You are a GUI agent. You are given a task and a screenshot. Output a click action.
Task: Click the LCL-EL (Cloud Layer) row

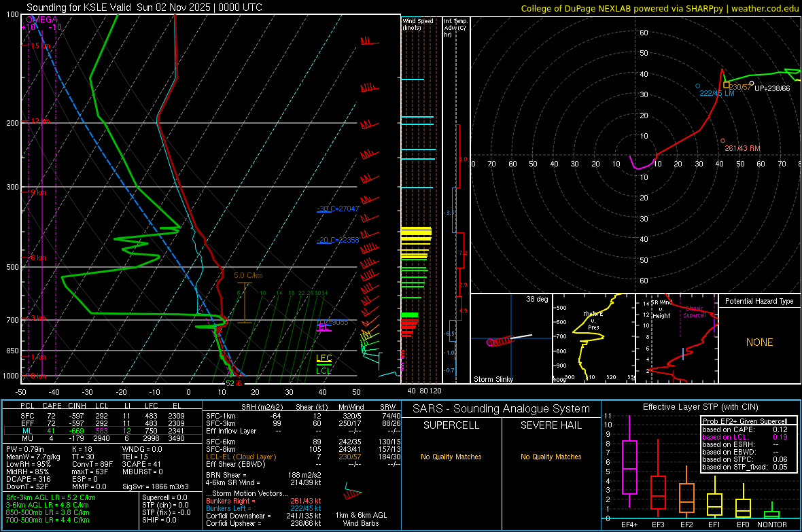click(x=303, y=457)
